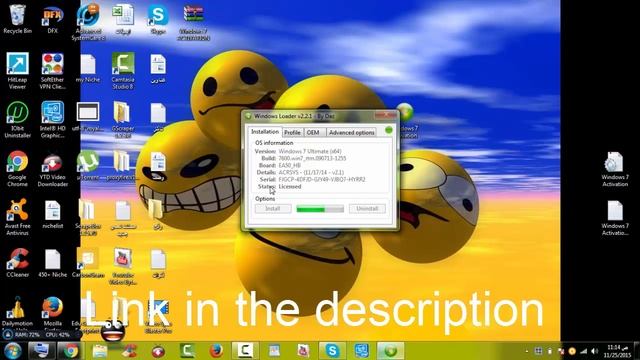The image size is (640, 360).
Task: Click Chrome in the taskbar
Action: tap(71, 351)
